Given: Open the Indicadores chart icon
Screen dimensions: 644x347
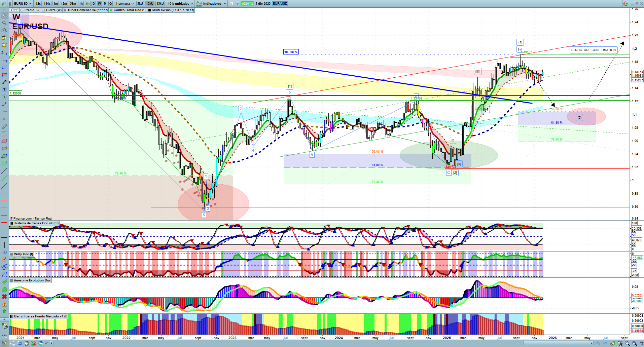Looking at the screenshot, I should point(199,4).
